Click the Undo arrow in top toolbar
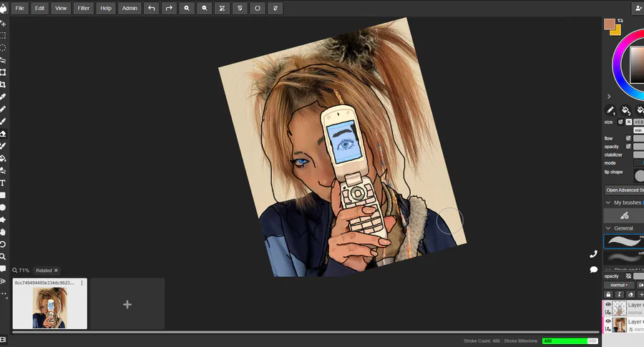 151,8
